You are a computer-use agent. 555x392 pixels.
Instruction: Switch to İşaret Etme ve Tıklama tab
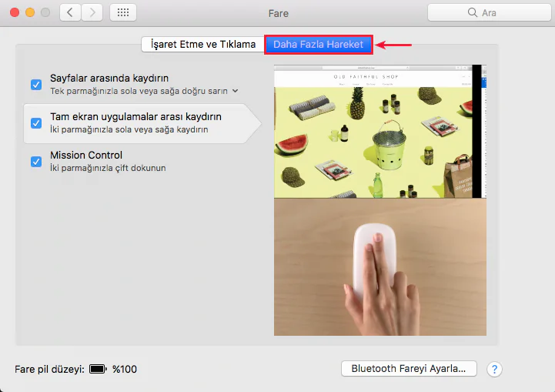point(202,44)
